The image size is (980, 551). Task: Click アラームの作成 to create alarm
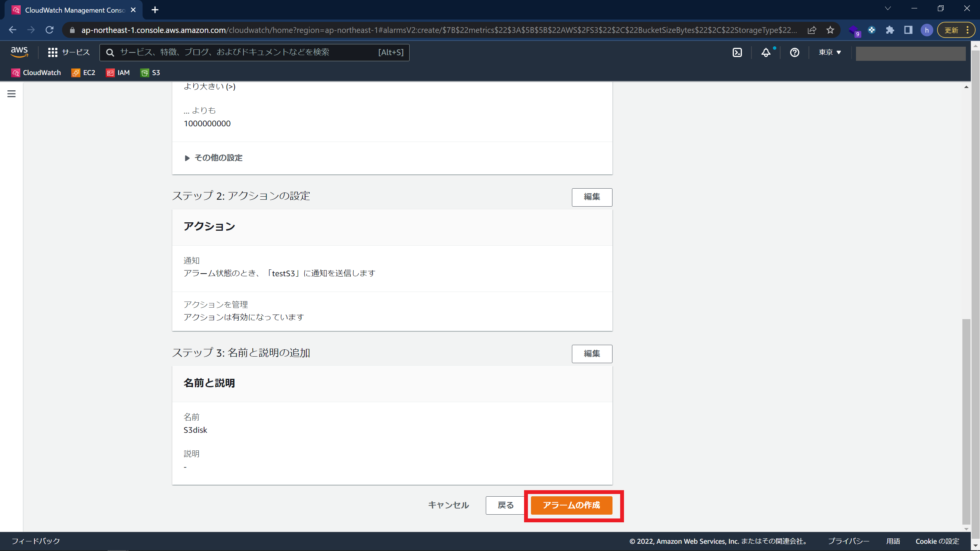point(572,505)
